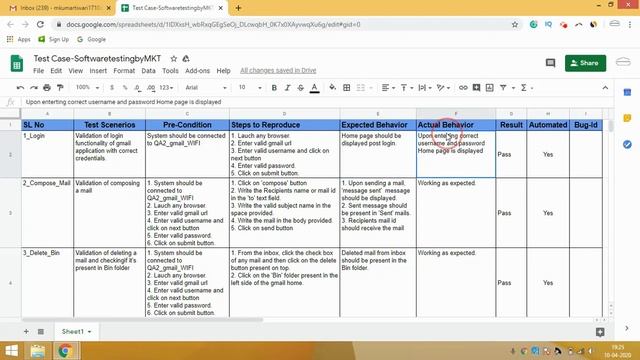Image resolution: width=640 pixels, height=360 pixels.
Task: Click the insert comment icon
Action: coord(476,88)
